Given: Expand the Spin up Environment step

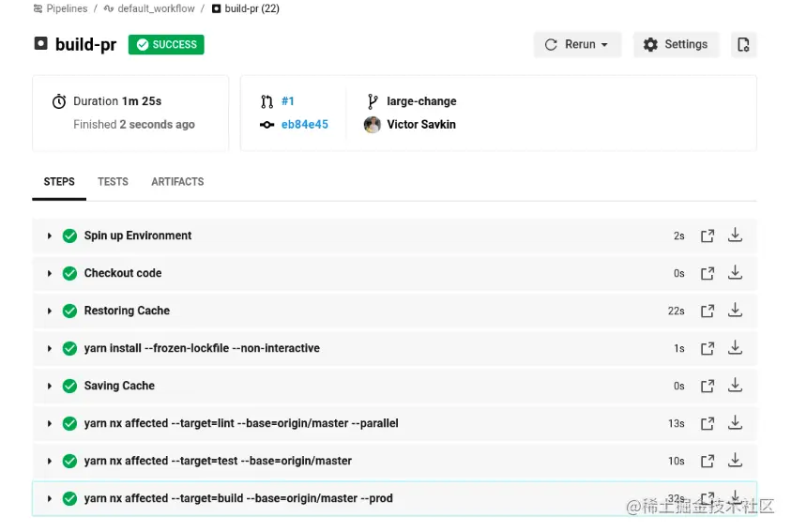Looking at the screenshot, I should pyautogui.click(x=50, y=236).
